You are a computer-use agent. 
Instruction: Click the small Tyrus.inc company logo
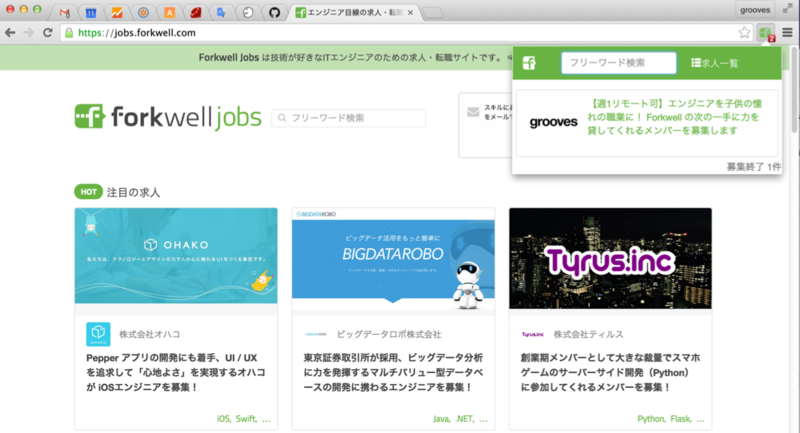click(x=533, y=334)
